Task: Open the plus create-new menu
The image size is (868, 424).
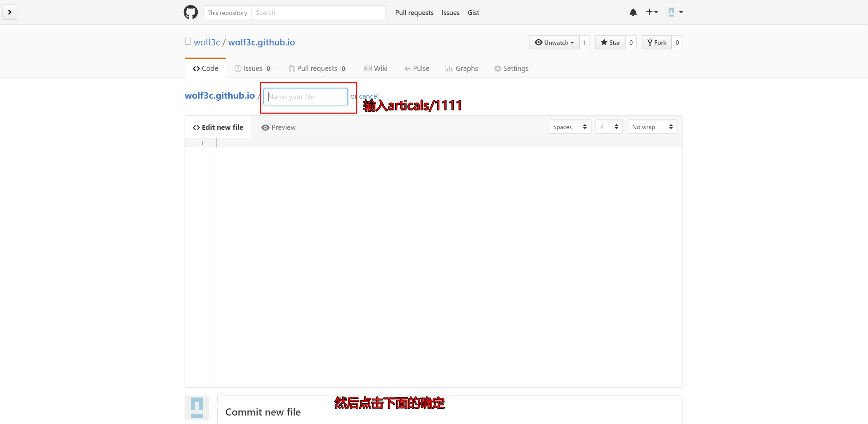Action: point(652,12)
